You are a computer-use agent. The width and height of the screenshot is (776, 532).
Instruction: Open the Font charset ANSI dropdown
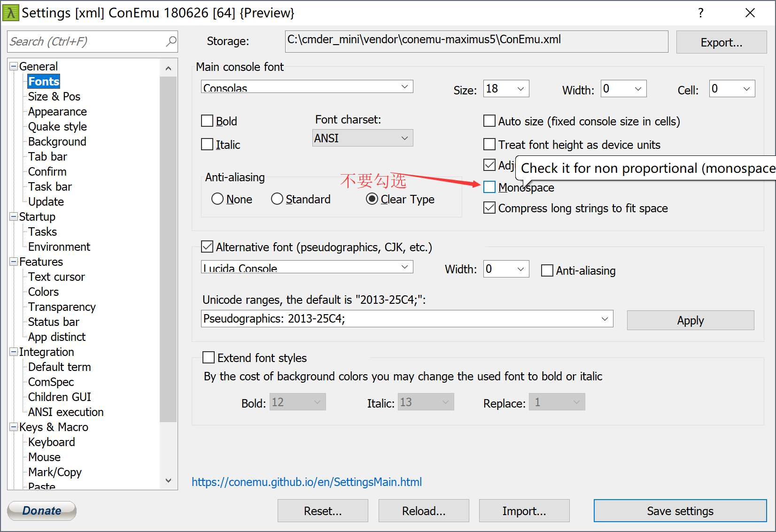(363, 138)
